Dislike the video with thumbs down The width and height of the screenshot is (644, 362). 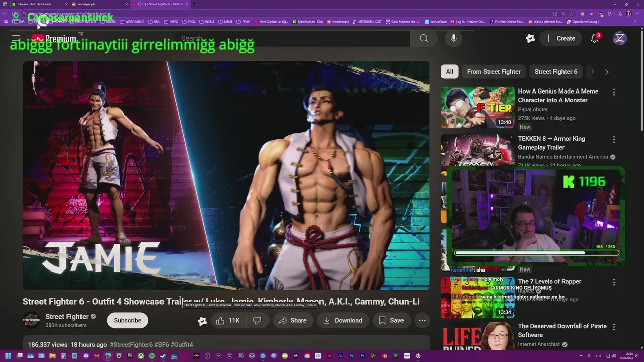point(257,320)
